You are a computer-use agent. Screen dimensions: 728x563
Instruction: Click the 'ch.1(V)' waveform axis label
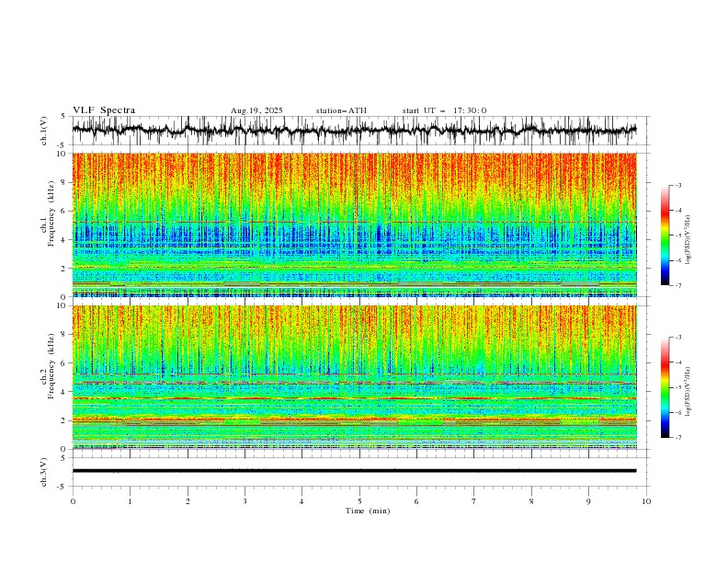[44, 131]
